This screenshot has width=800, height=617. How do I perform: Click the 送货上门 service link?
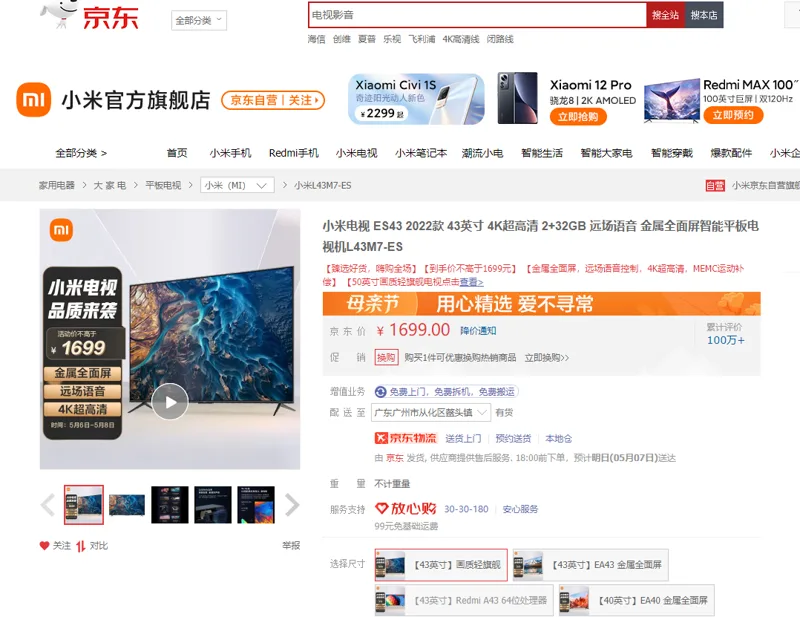(x=463, y=438)
